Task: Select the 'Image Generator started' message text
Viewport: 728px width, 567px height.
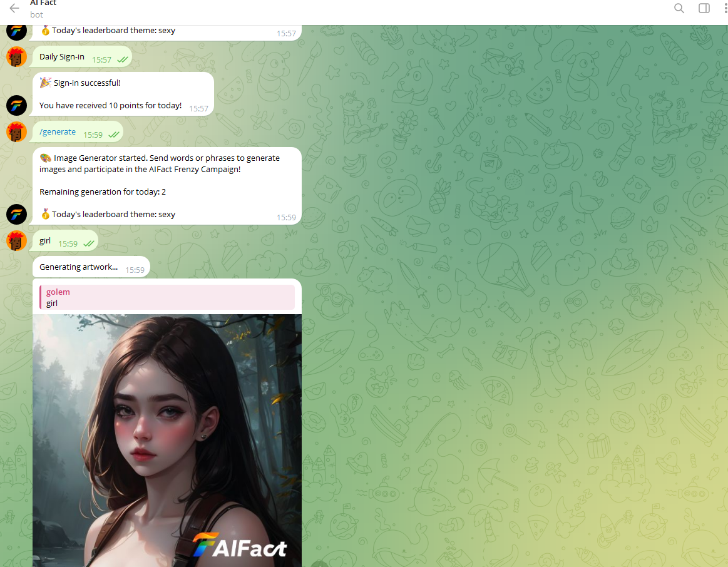Action: (160, 163)
